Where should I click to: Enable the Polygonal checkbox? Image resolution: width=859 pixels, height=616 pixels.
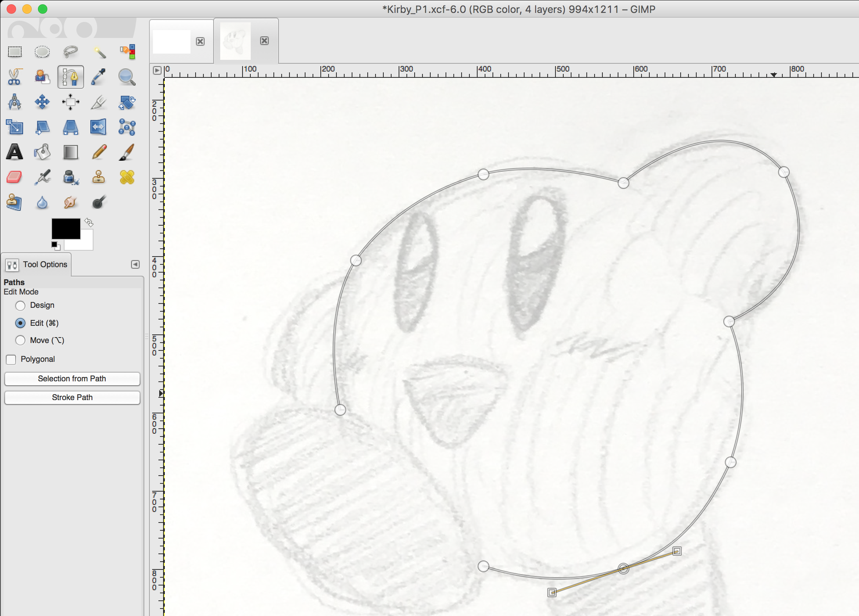point(11,359)
